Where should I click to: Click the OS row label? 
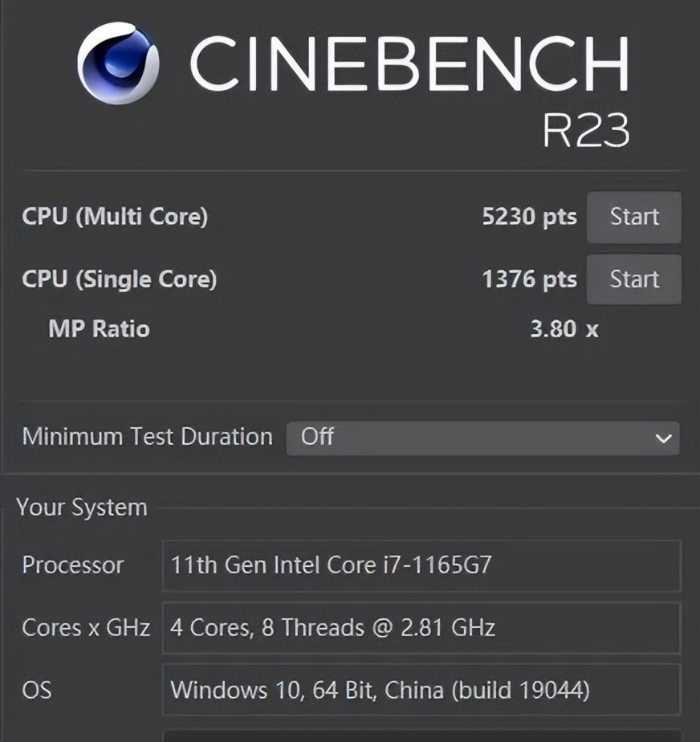point(36,689)
